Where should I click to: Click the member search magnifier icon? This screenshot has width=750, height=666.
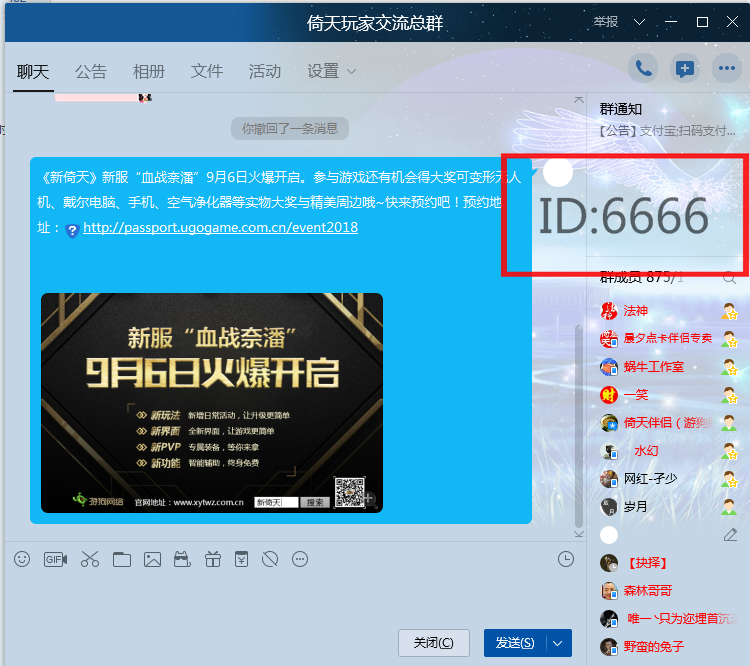tap(729, 277)
